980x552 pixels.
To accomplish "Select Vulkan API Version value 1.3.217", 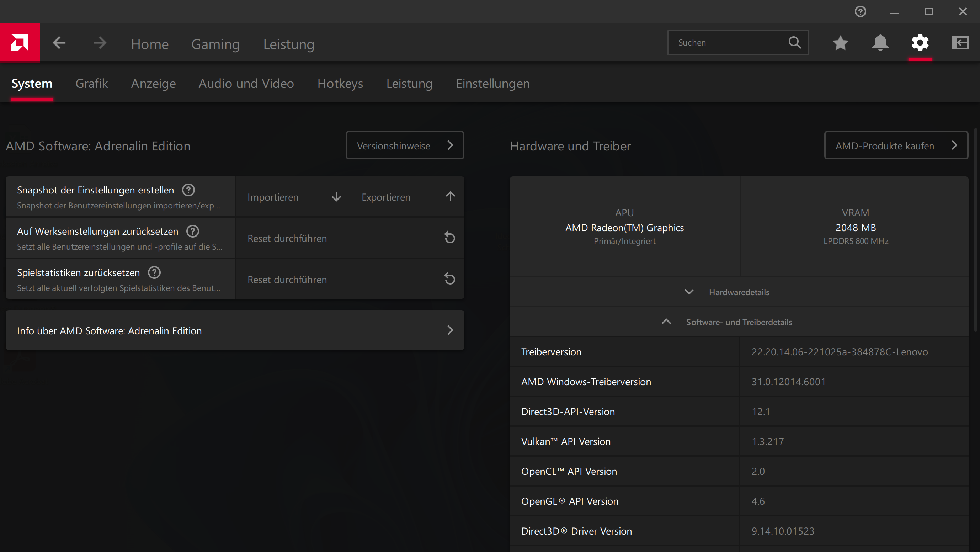I will tap(767, 441).
